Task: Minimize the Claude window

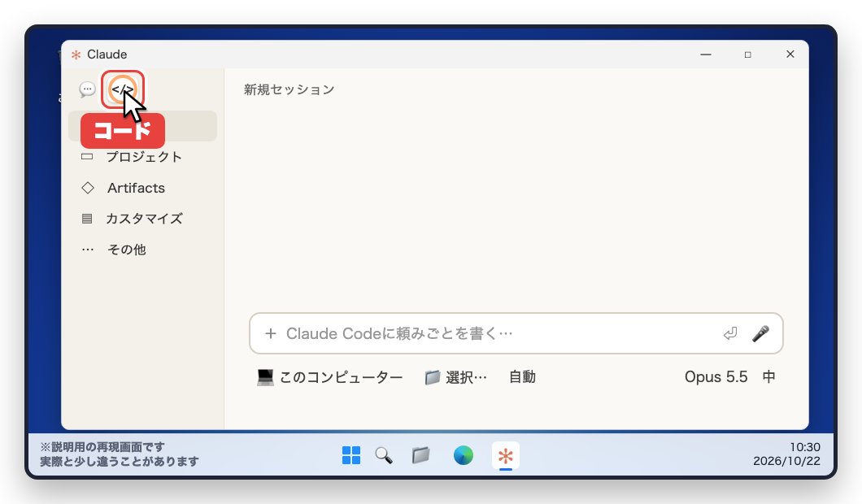Action: (x=706, y=54)
